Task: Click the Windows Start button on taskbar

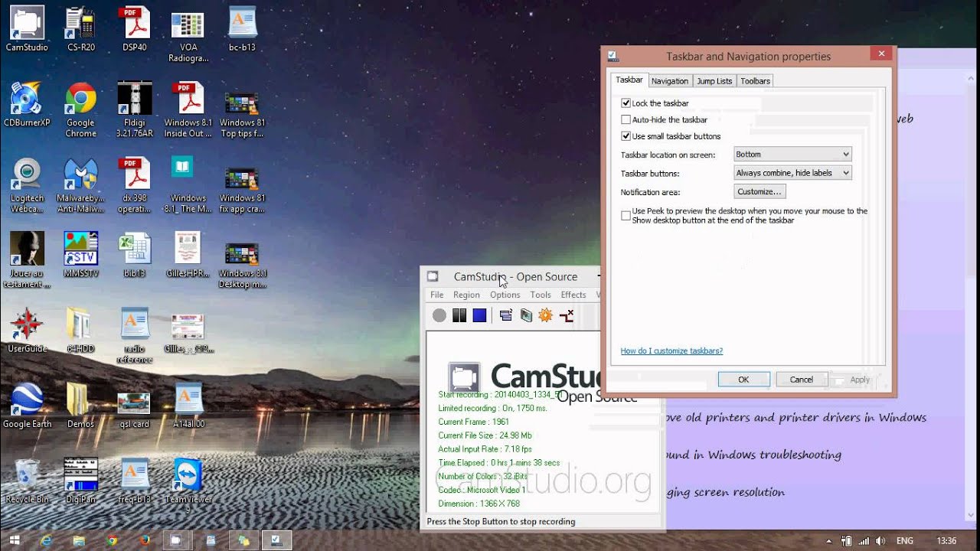Action: pyautogui.click(x=15, y=540)
